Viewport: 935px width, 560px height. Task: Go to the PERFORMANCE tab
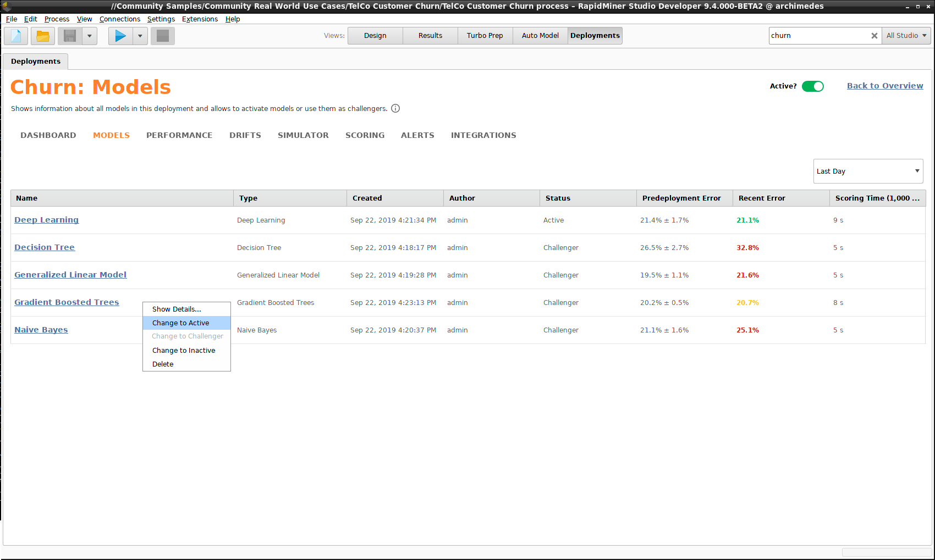click(179, 135)
